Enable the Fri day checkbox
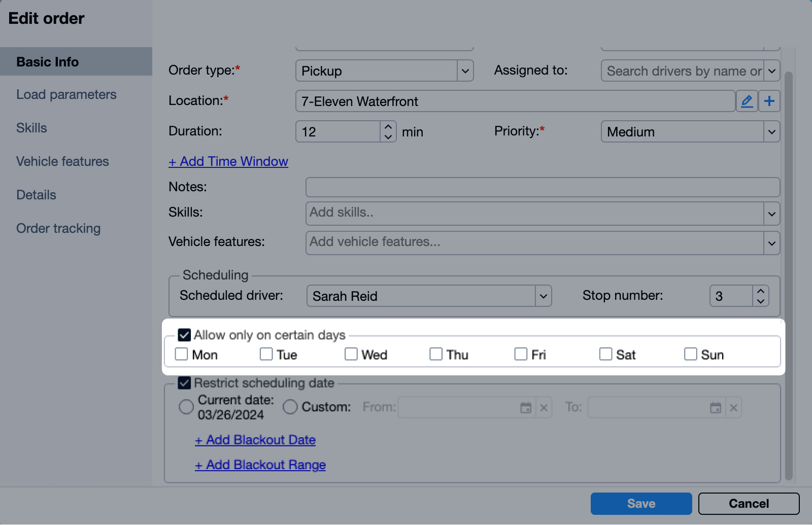Image resolution: width=812 pixels, height=525 pixels. coord(521,354)
